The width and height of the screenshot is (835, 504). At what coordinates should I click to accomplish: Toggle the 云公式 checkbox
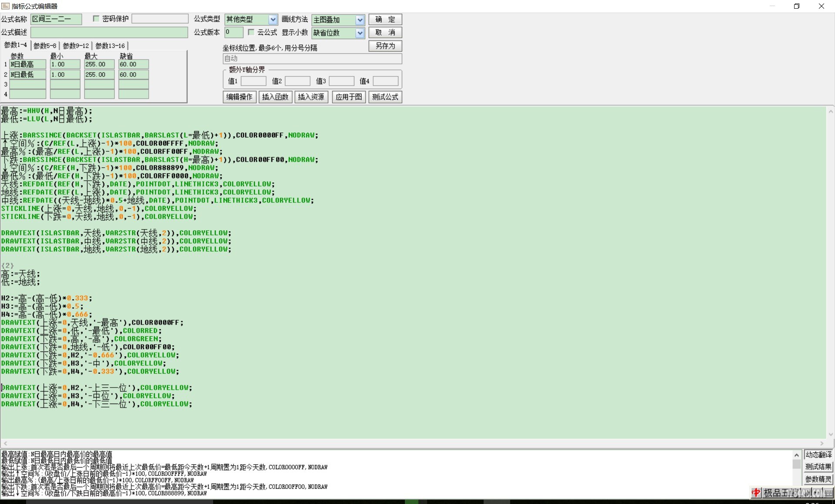251,32
